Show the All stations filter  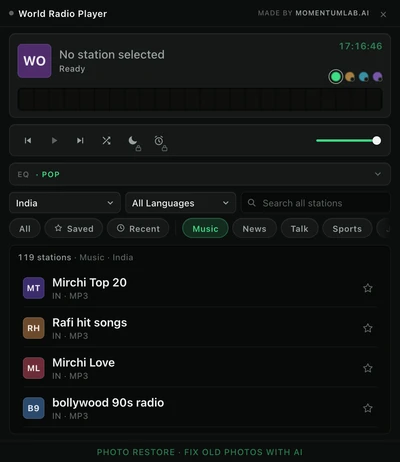[25, 229]
